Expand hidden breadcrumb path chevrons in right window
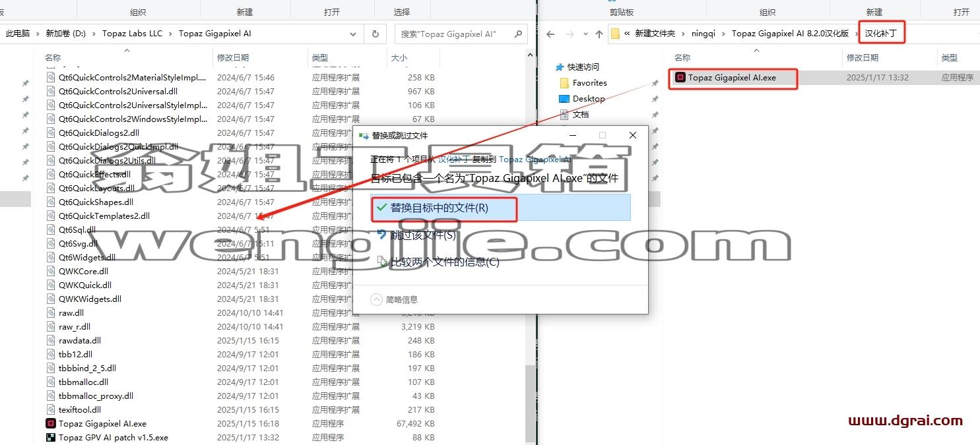980x445 pixels. point(626,34)
